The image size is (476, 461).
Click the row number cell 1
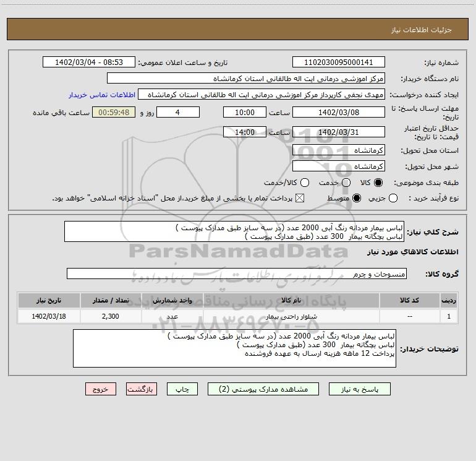pyautogui.click(x=449, y=316)
